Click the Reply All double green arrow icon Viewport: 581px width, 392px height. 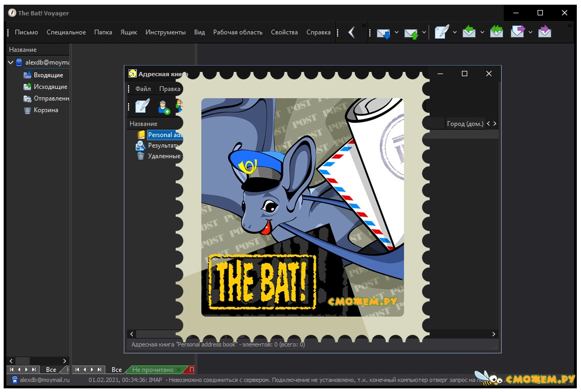496,32
